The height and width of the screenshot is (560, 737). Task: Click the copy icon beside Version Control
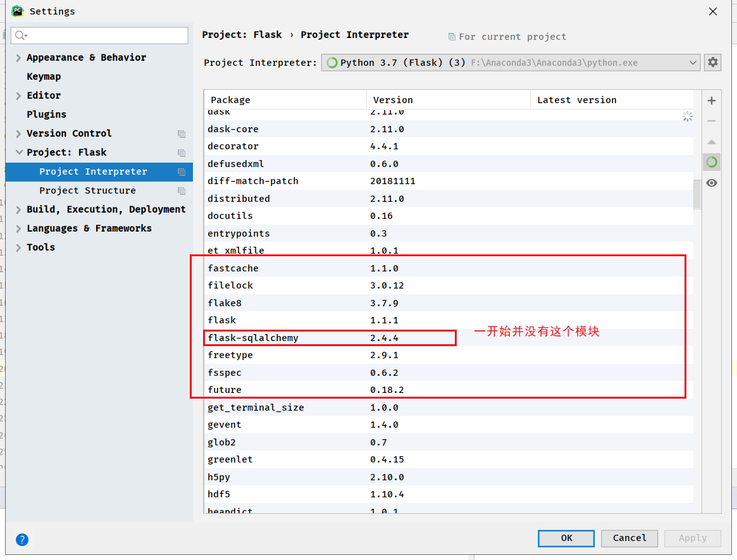[x=182, y=134]
